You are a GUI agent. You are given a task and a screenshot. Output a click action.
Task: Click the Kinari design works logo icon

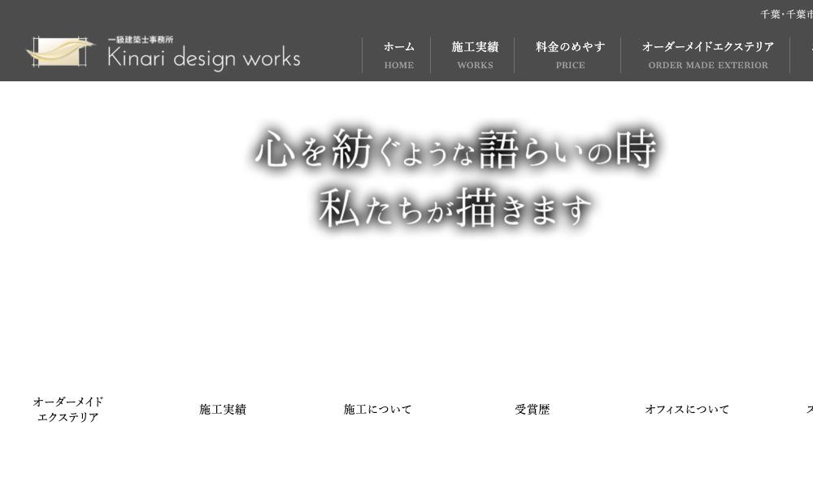pos(61,52)
